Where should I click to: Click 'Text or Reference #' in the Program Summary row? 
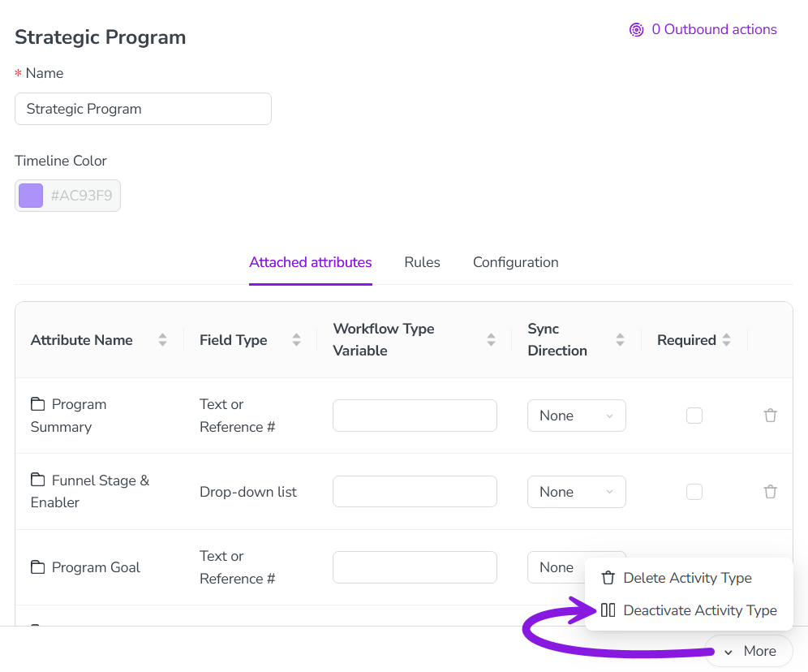click(238, 416)
